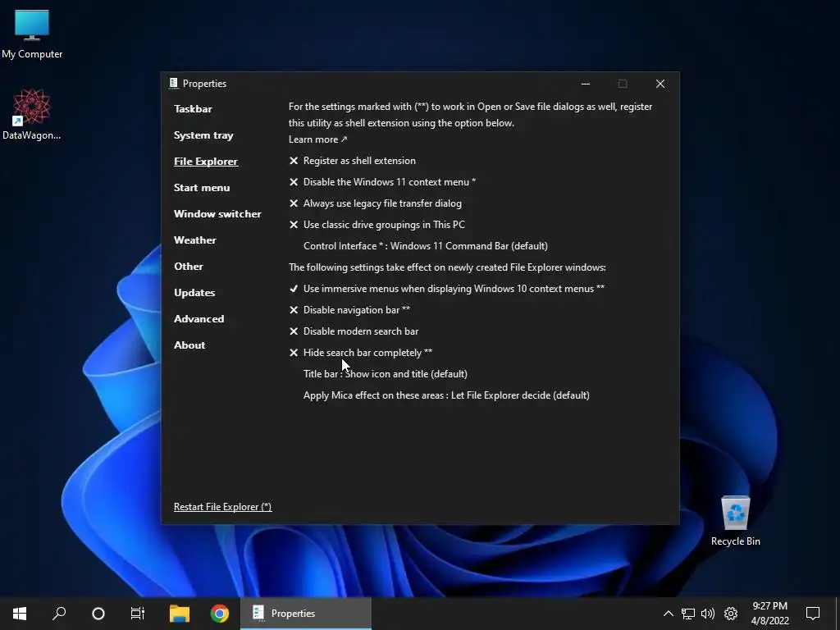Image resolution: width=840 pixels, height=630 pixels.
Task: Click the Properties window title icon
Action: tap(173, 83)
